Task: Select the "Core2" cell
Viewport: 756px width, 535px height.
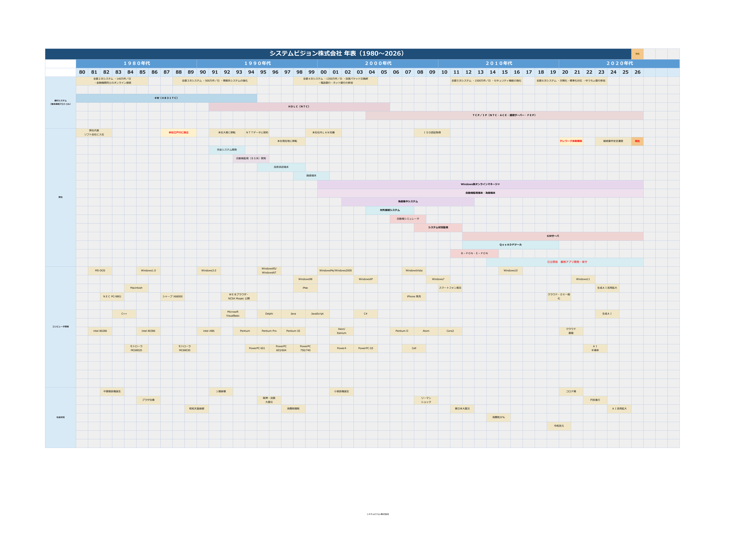Action: coord(450,331)
